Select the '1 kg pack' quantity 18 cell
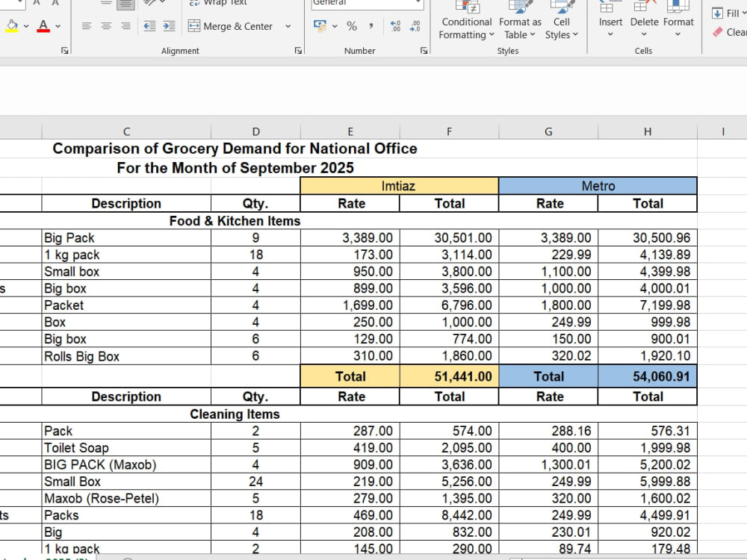Image resolution: width=747 pixels, height=560 pixels. tap(255, 255)
